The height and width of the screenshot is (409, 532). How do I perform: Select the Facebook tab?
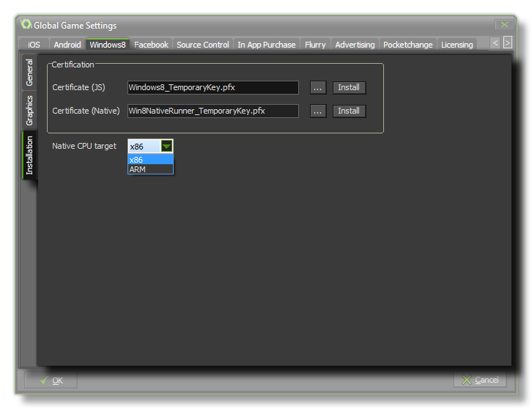(x=151, y=45)
